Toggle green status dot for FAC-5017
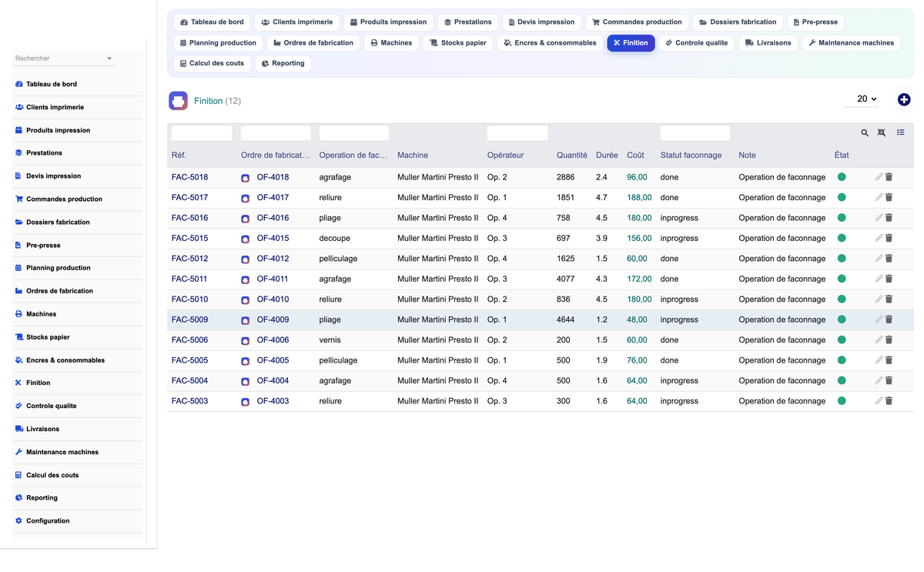Image resolution: width=924 pixels, height=572 pixels. click(842, 197)
